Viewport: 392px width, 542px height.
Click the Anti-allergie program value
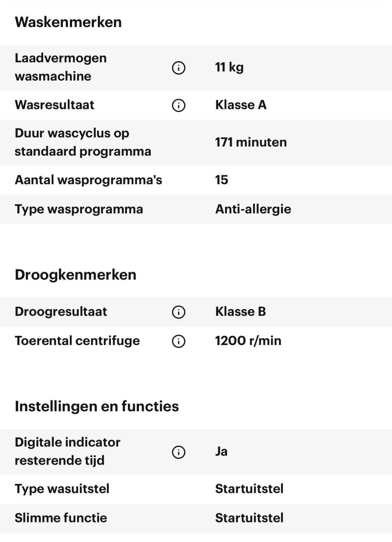point(253,209)
